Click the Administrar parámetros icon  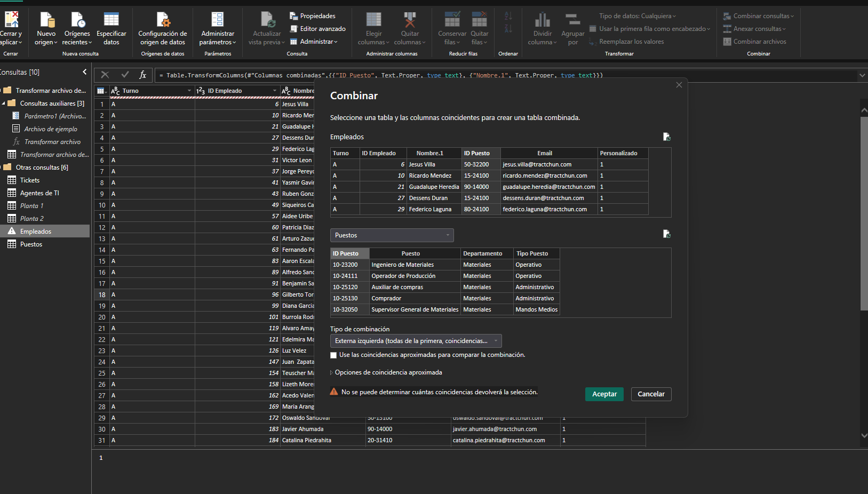click(x=217, y=20)
